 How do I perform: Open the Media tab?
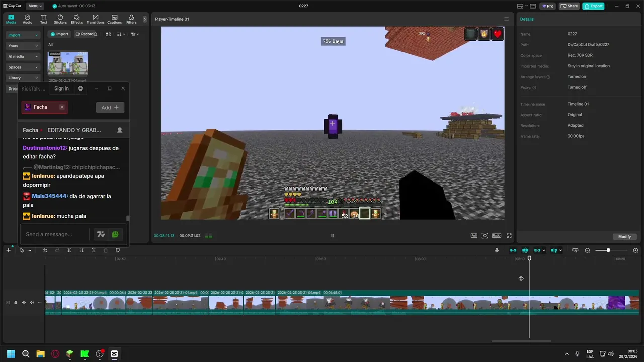pyautogui.click(x=11, y=19)
